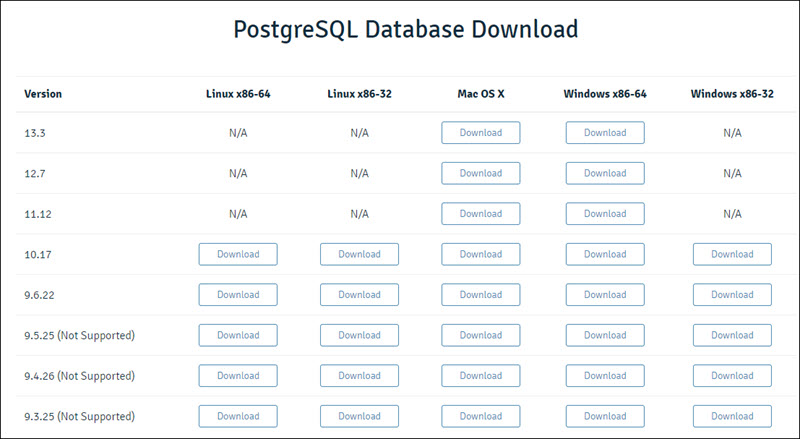This screenshot has width=800, height=439.
Task: Download PostgreSQL 12.7 for Windows x86-64
Action: tap(605, 173)
